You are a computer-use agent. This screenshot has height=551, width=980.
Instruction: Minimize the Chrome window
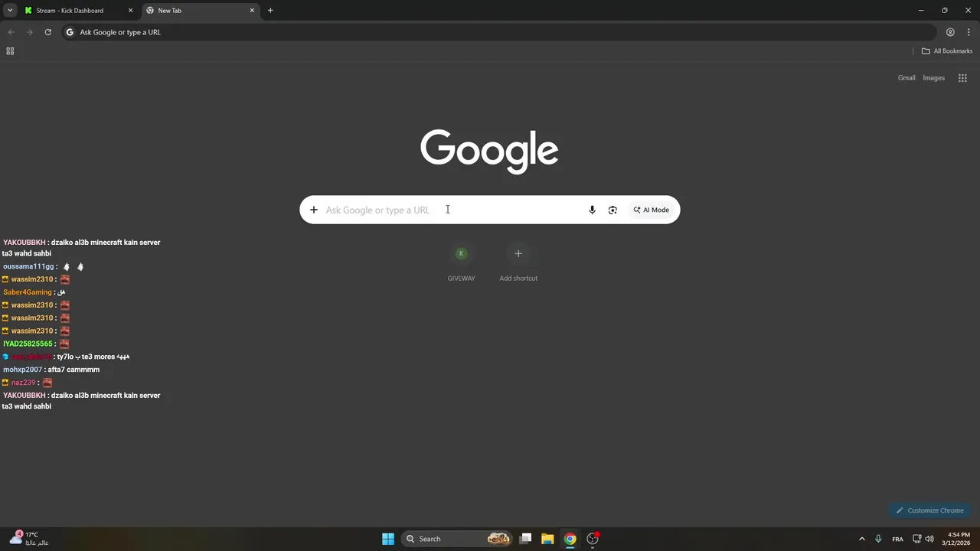coord(921,11)
